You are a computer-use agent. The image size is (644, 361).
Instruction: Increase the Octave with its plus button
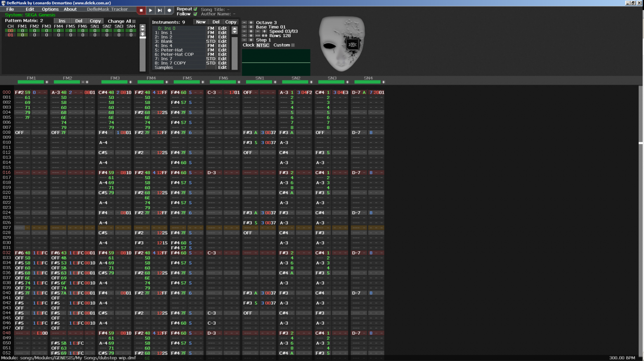pos(251,23)
